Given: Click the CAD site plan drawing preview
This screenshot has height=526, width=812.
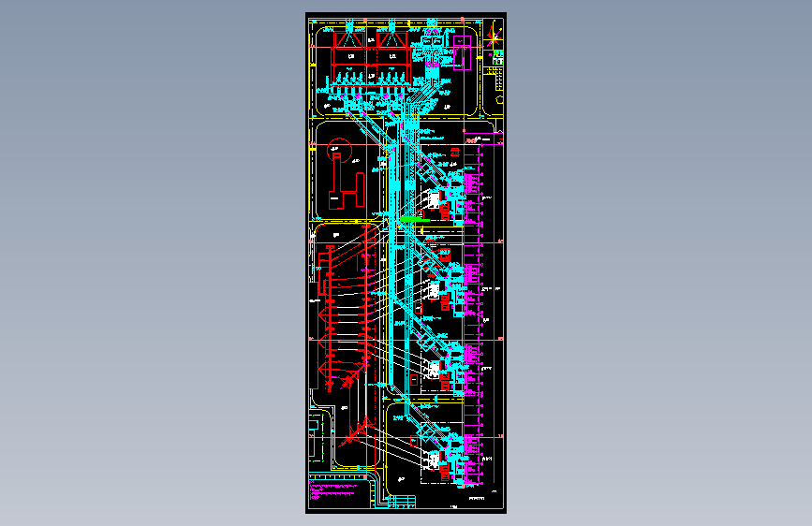Looking at the screenshot, I should [406, 263].
